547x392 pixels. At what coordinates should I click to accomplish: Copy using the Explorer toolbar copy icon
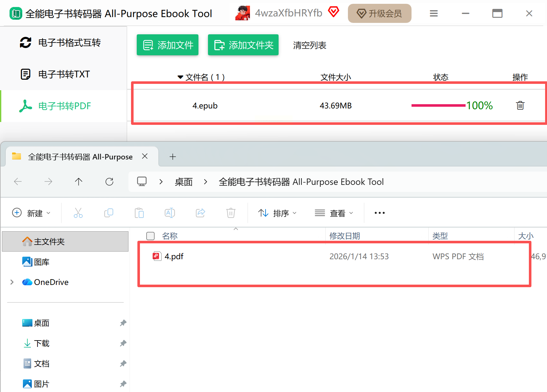(109, 213)
